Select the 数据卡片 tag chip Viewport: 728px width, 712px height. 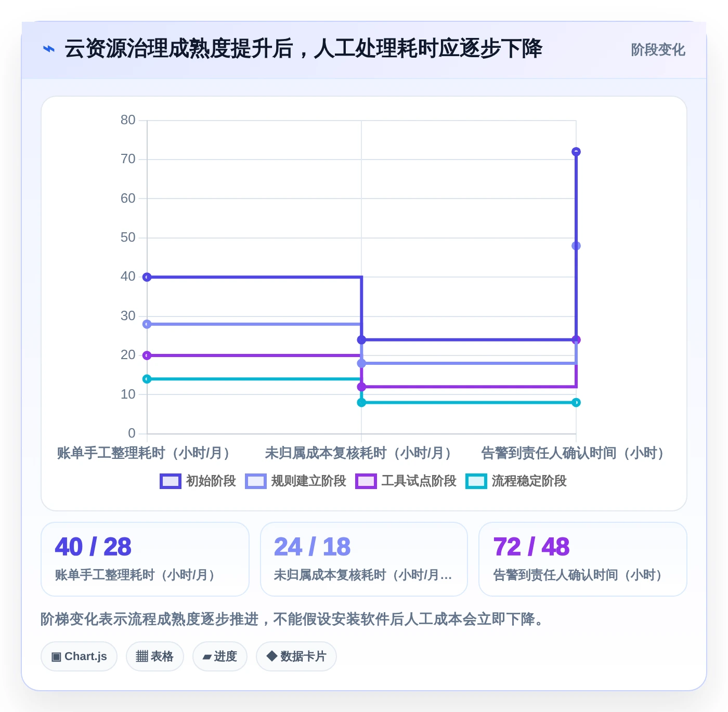coord(296,656)
